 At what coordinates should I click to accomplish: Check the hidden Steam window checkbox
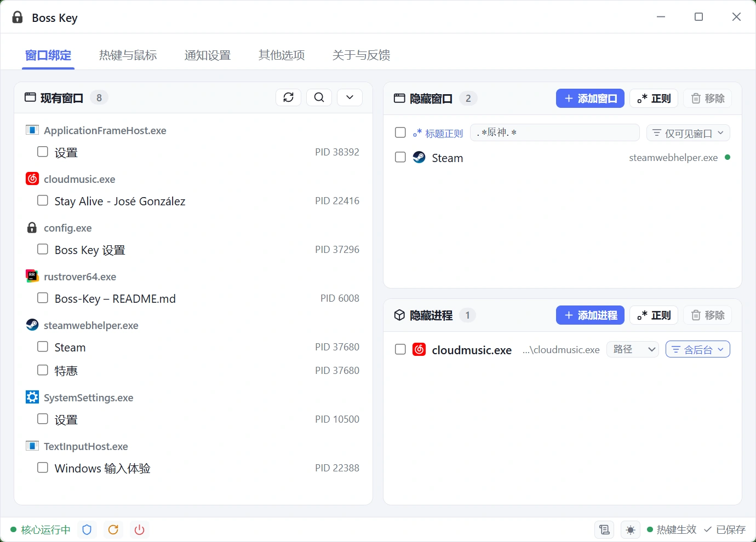(x=400, y=157)
